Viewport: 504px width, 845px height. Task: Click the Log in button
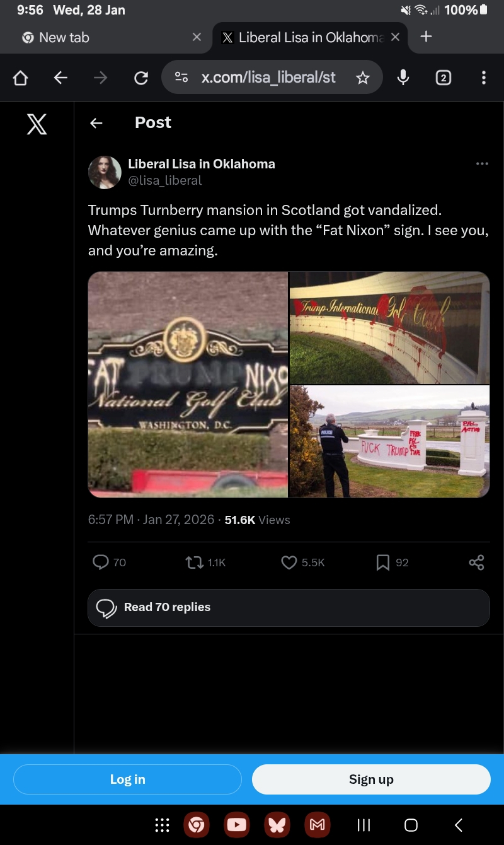[x=127, y=779]
